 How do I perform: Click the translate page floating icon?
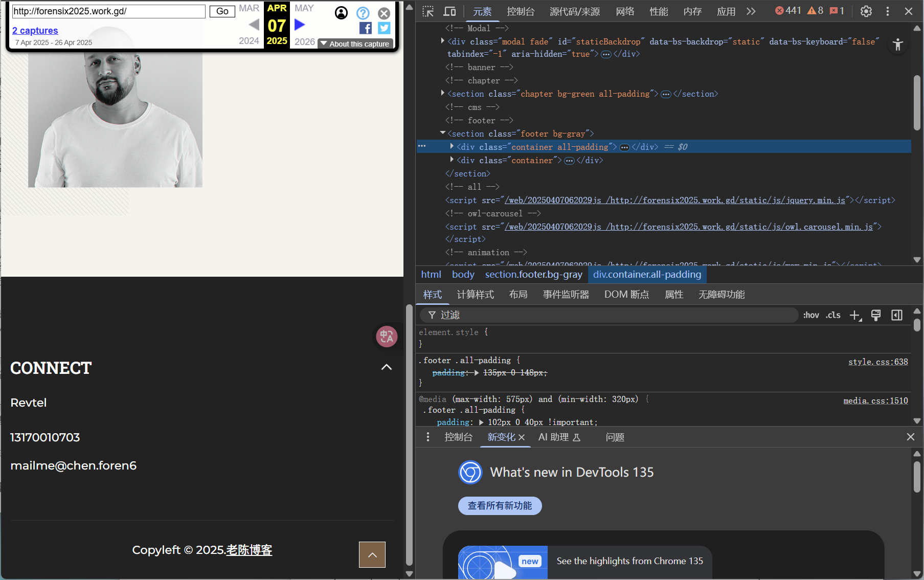point(387,337)
